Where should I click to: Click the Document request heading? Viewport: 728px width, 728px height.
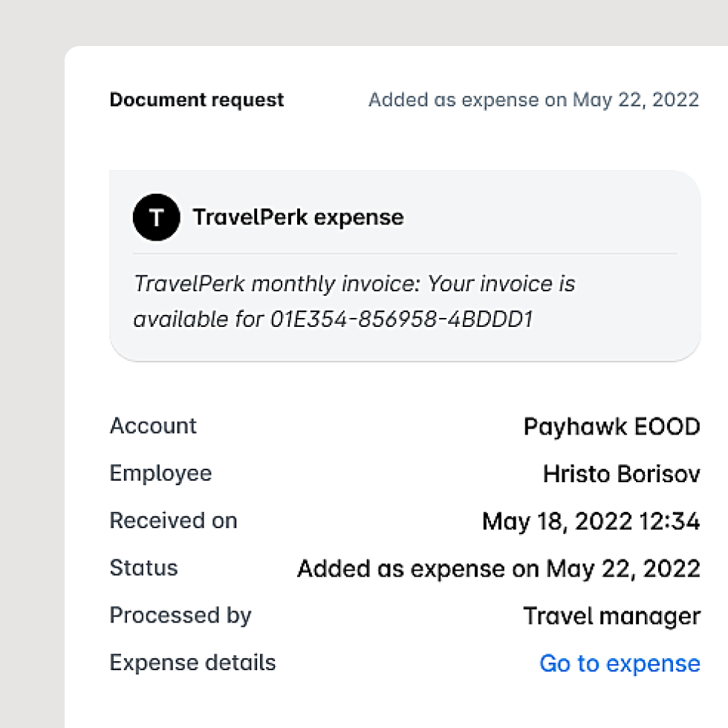click(196, 100)
